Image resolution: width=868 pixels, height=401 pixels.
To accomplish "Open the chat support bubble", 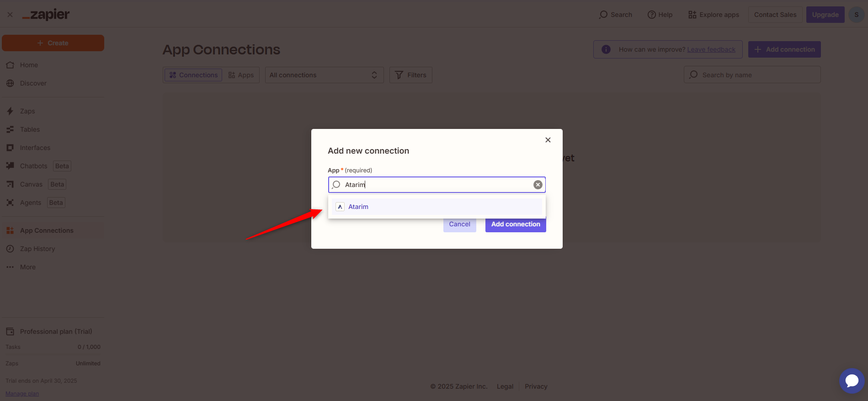I will tap(852, 380).
